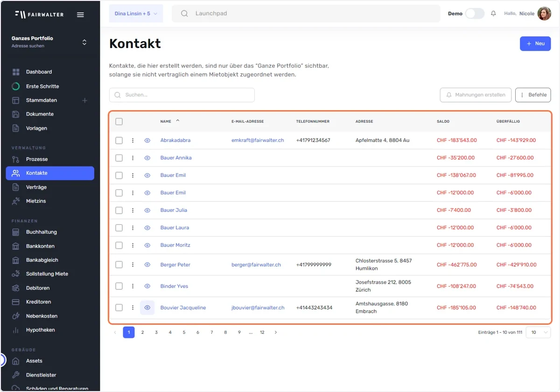Click the Verträge icon in sidebar

pyautogui.click(x=16, y=187)
